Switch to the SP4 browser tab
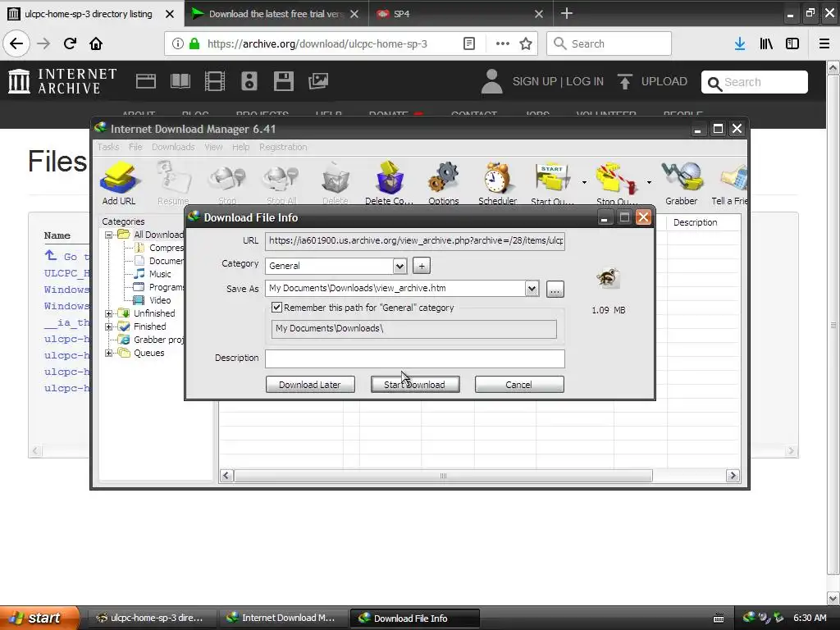 (x=461, y=14)
